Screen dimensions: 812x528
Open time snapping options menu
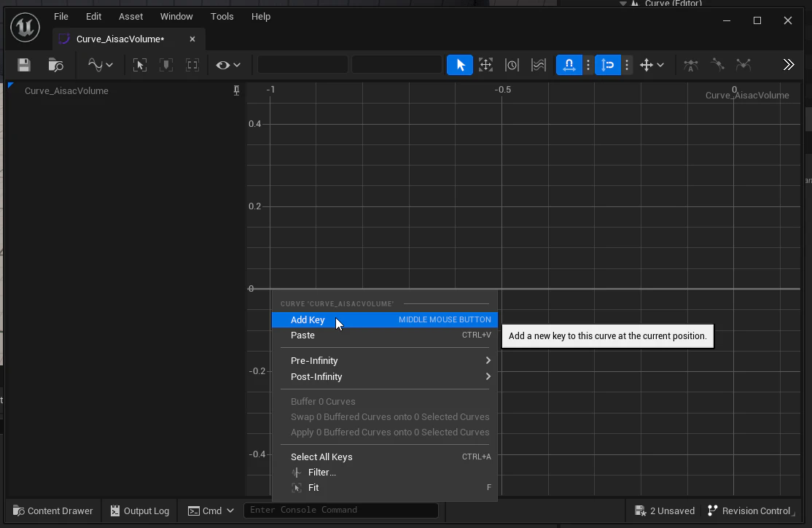coord(587,65)
